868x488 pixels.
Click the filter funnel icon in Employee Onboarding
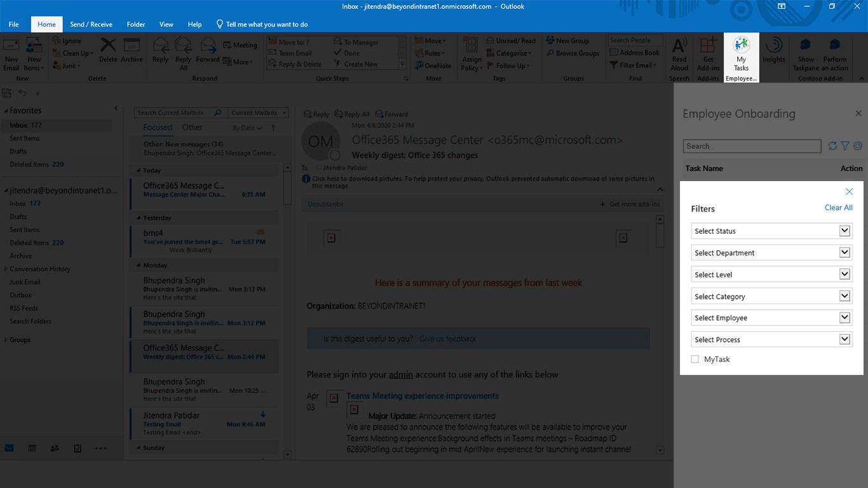coord(845,146)
